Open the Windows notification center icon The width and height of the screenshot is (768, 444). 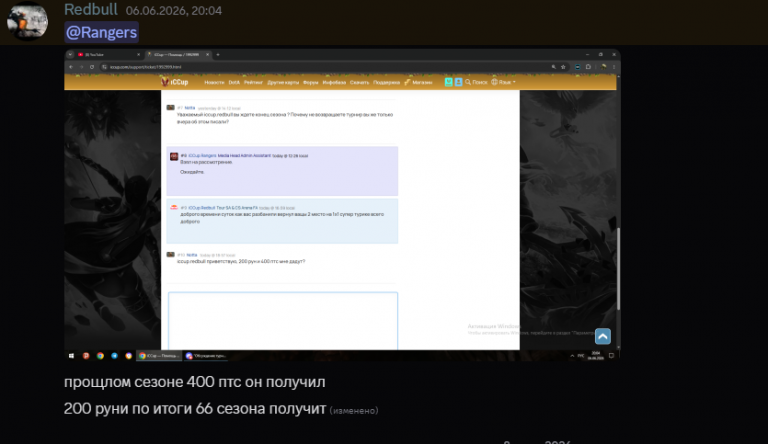611,356
